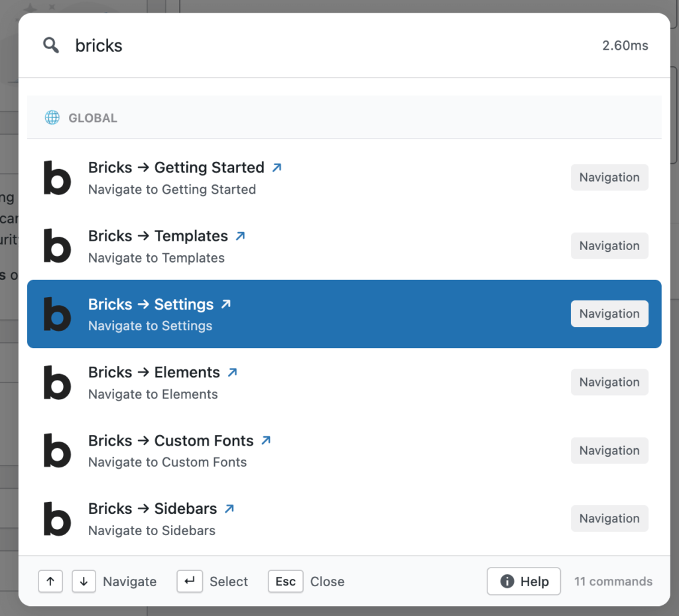The width and height of the screenshot is (679, 616).
Task: Click the Bricks logo next to Getting Started
Action: coord(57,178)
